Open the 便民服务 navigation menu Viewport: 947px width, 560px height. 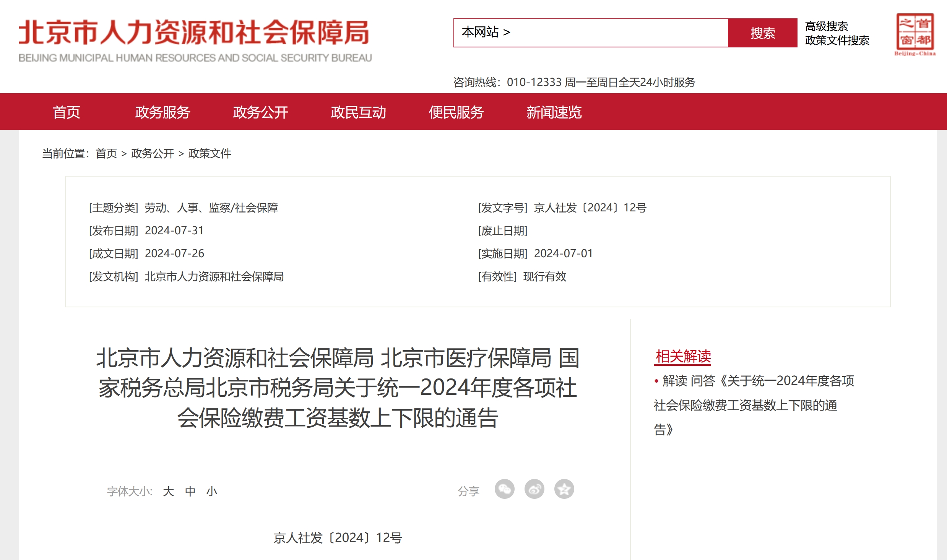pos(456,112)
